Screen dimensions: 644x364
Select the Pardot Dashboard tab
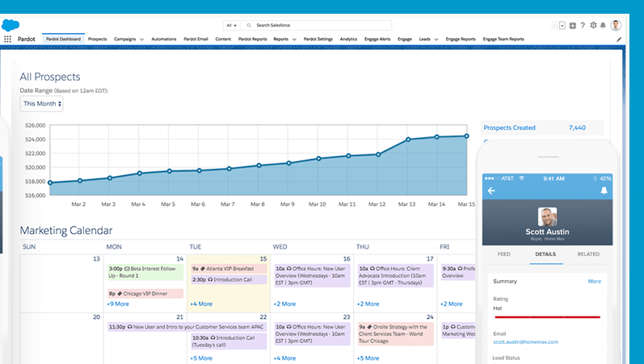point(63,39)
